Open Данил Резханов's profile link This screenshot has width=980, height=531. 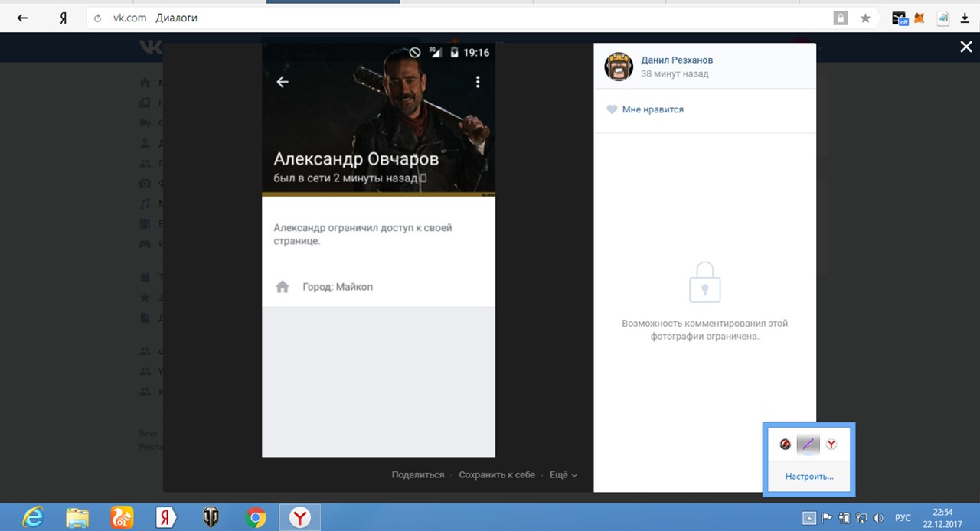[x=677, y=60]
